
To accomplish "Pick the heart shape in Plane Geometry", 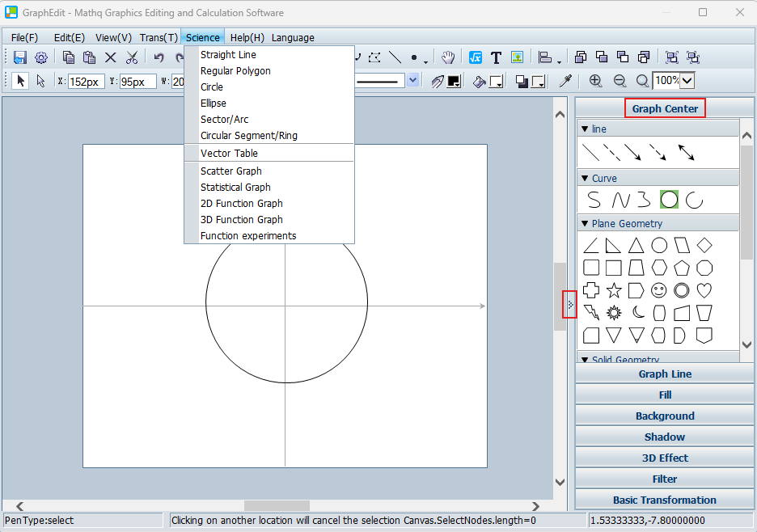I will coord(704,290).
